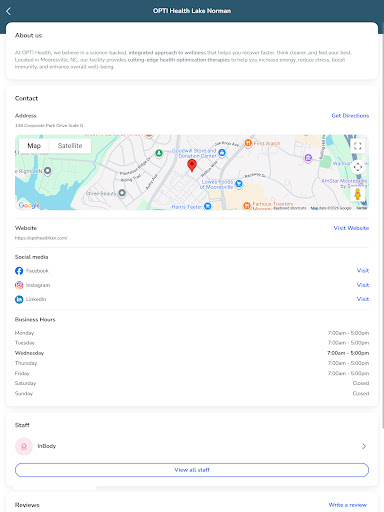This screenshot has width=384, height=512.
Task: Visit the Facebook page
Action: point(363,271)
